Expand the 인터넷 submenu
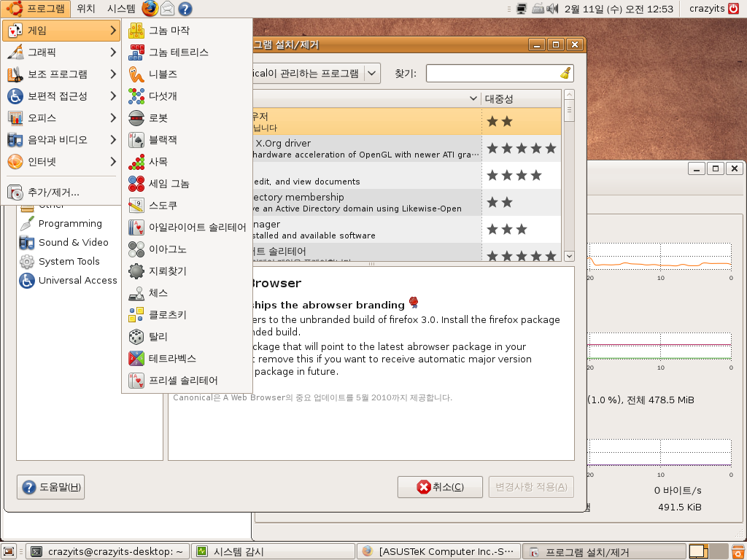This screenshot has height=560, width=747. pos(61,162)
